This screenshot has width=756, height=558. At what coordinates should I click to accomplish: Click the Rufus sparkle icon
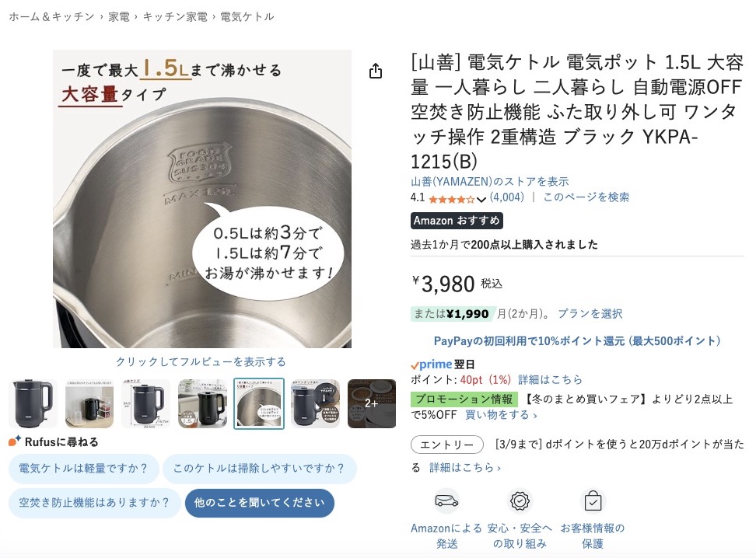pos(15,441)
